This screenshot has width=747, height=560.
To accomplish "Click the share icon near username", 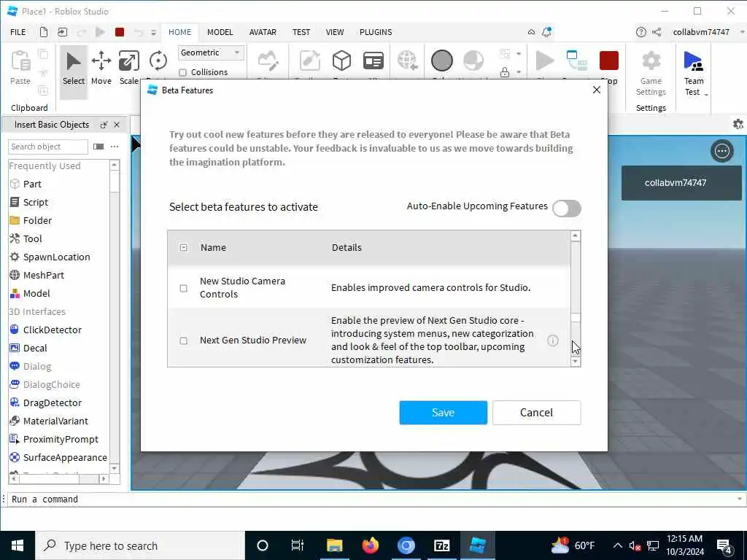I will point(657,32).
